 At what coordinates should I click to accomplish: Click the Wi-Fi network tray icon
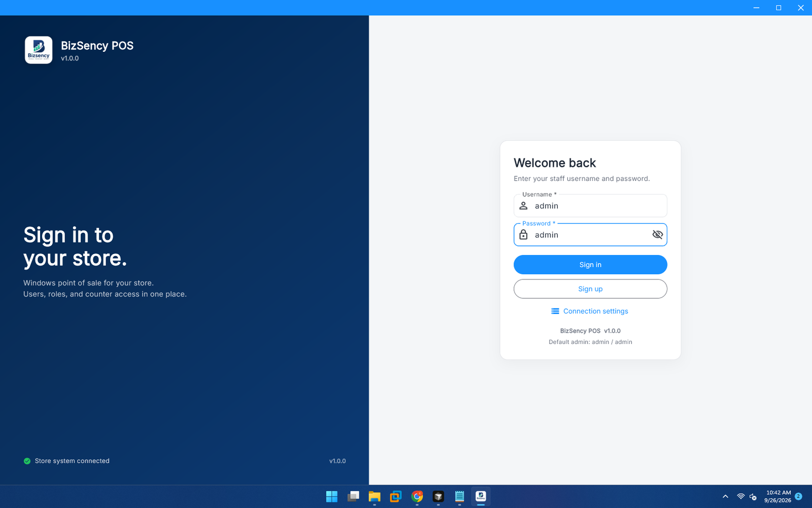point(741,496)
